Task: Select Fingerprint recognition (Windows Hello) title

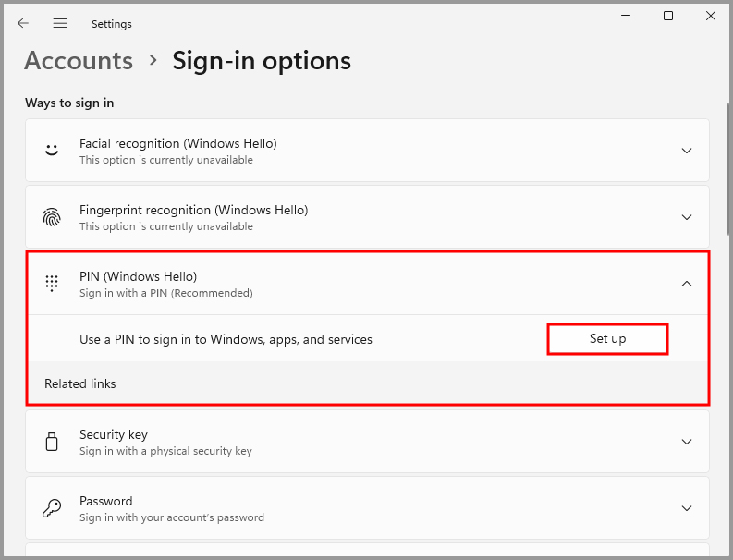Action: (193, 211)
